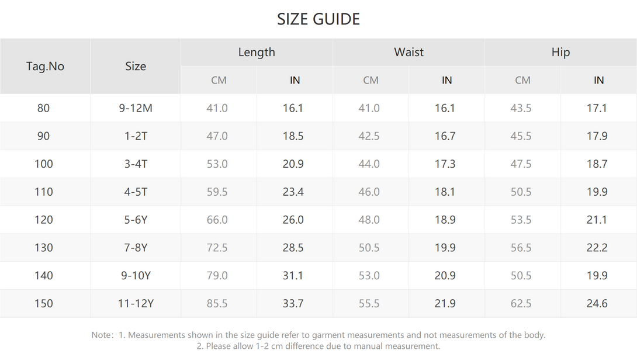Click tag number 120 cell
Viewport: 637px width, 364px height.
point(44,220)
